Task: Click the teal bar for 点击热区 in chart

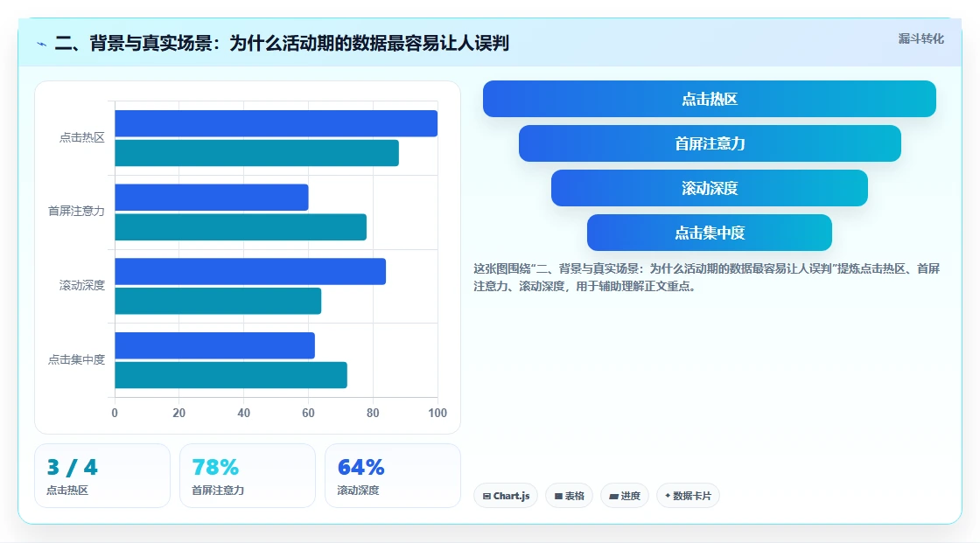Action: 257,153
